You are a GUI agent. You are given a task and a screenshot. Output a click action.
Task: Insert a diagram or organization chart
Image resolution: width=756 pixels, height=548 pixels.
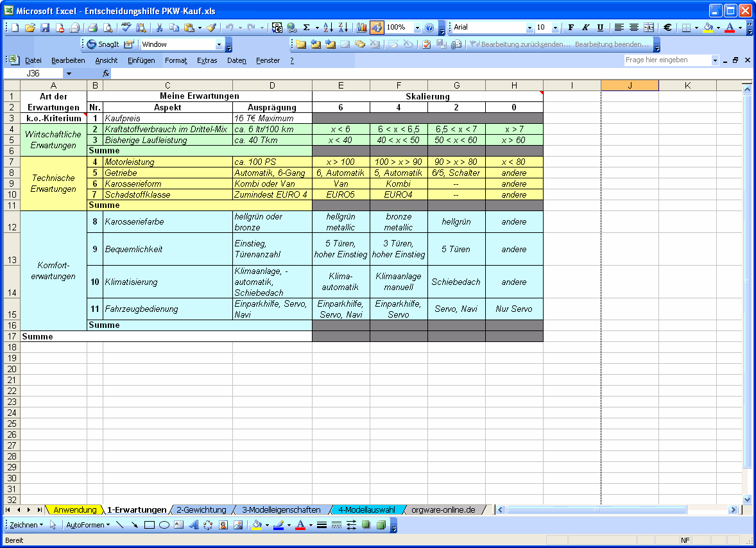[209, 525]
